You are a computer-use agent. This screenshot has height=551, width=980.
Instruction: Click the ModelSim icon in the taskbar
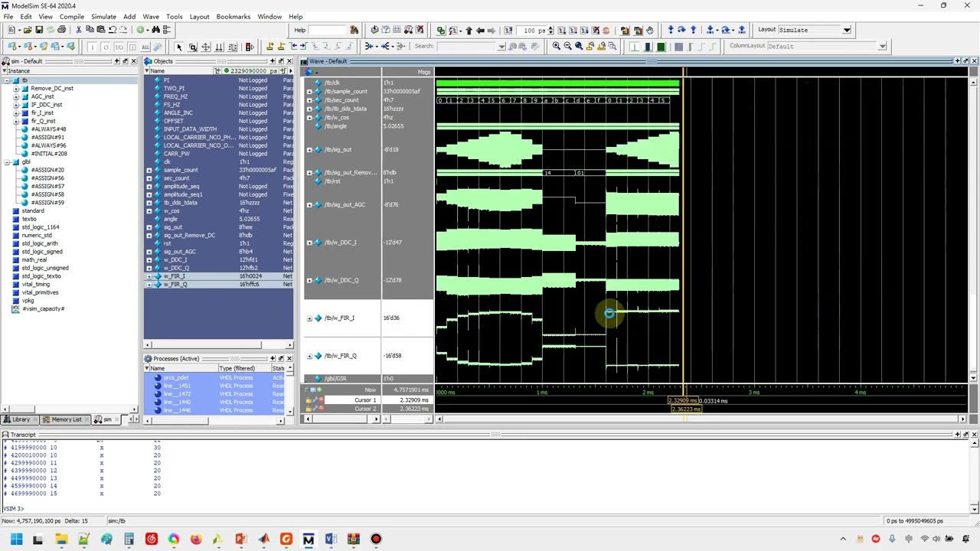tap(309, 539)
